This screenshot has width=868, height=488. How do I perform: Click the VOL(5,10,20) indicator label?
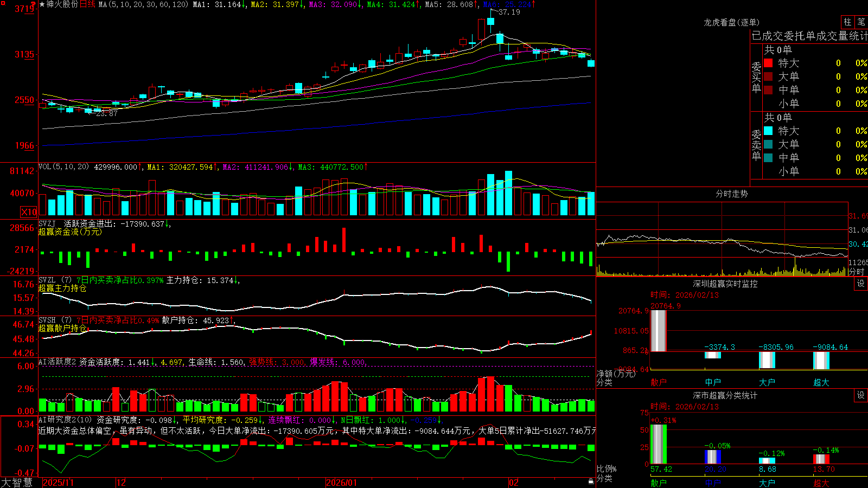pos(63,167)
